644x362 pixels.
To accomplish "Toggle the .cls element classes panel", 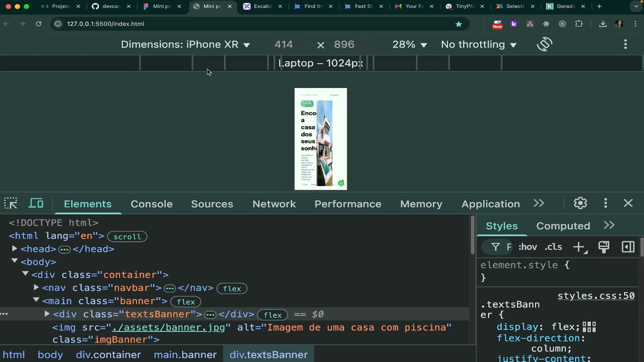I will click(x=553, y=247).
